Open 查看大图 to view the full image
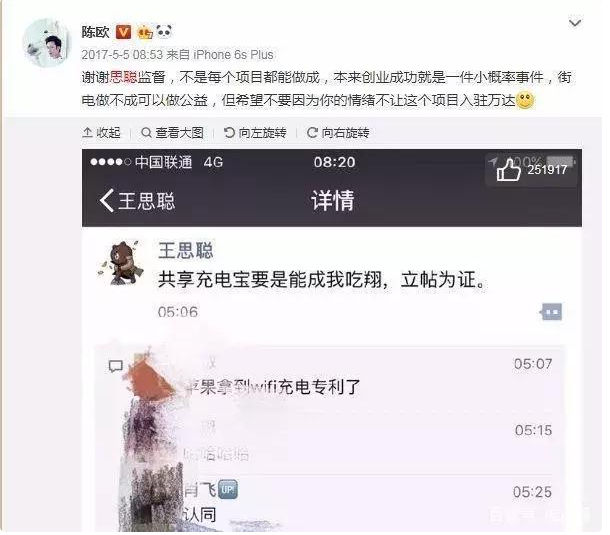 click(x=172, y=133)
